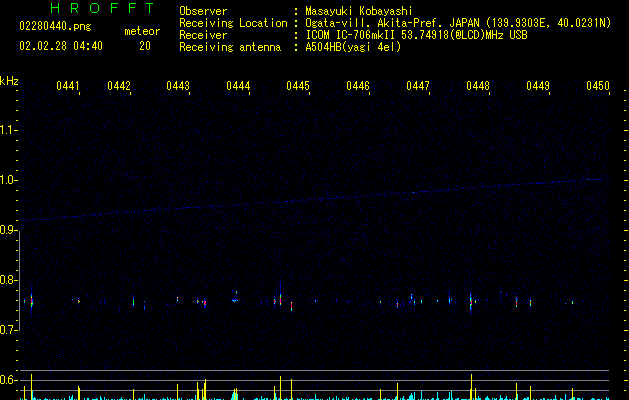Click the Receiver field label

[203, 35]
